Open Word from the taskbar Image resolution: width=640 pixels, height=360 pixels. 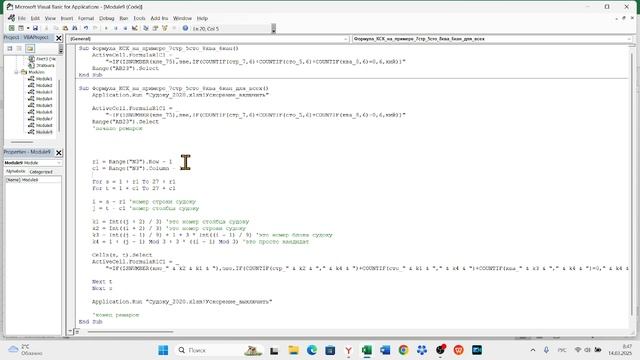coord(385,350)
